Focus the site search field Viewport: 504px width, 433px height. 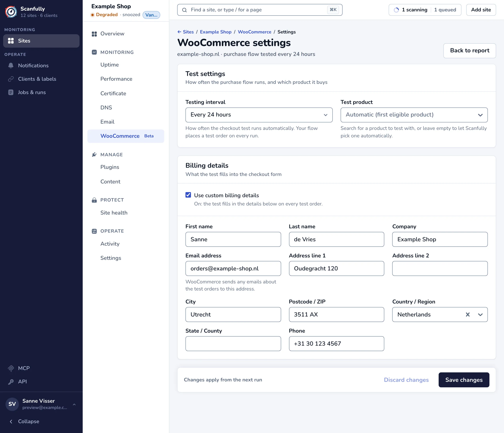click(x=259, y=10)
